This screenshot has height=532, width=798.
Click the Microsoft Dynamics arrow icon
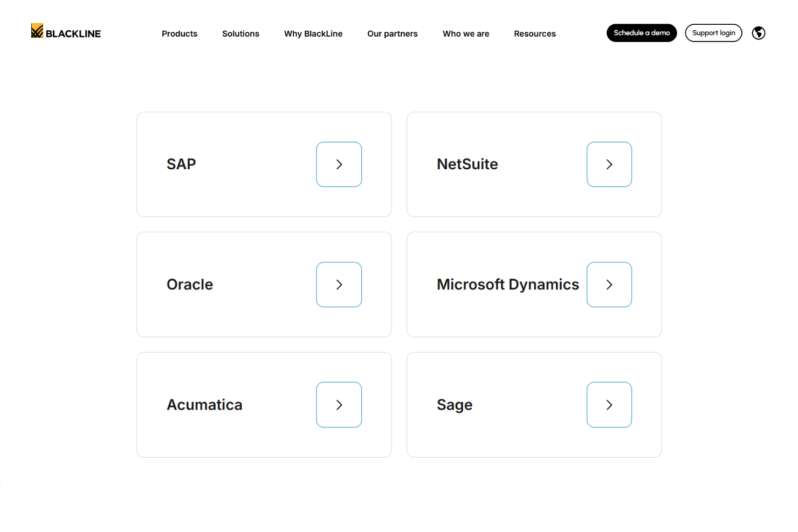(609, 285)
